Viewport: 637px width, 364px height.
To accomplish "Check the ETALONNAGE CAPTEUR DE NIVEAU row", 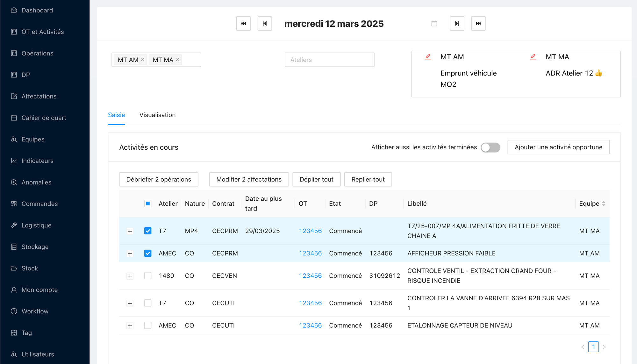I will [148, 325].
